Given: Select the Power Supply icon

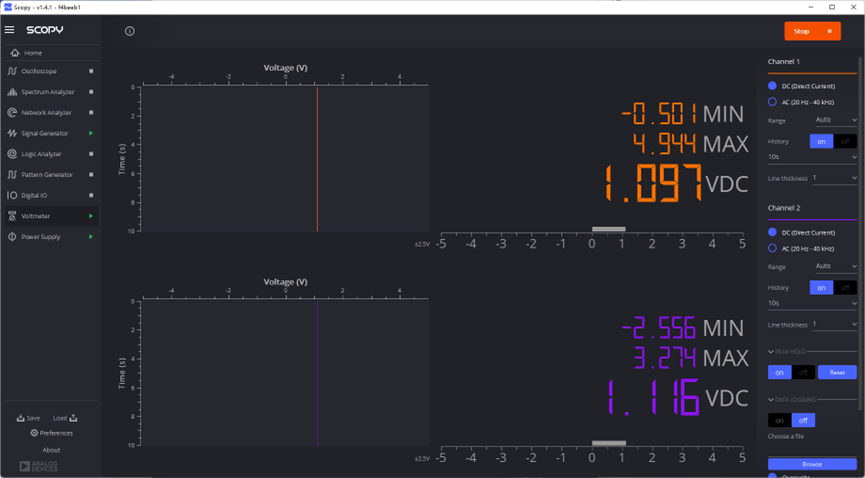Looking at the screenshot, I should pyautogui.click(x=12, y=237).
